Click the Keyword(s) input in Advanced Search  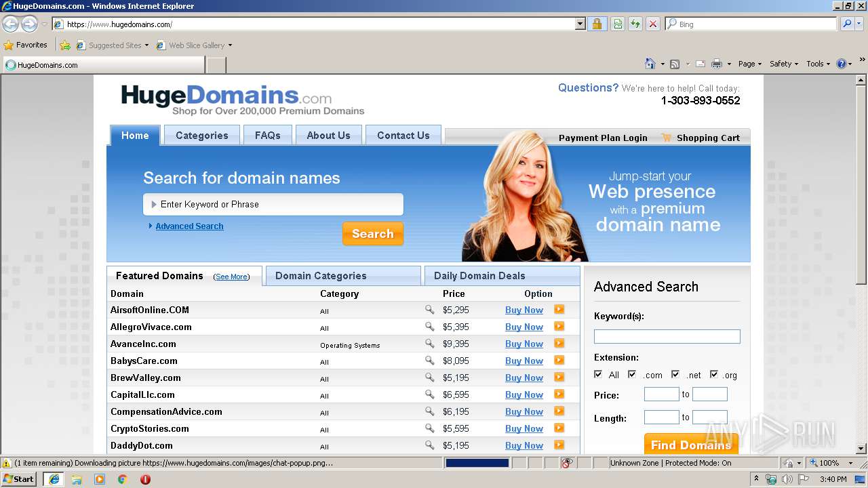click(x=667, y=336)
